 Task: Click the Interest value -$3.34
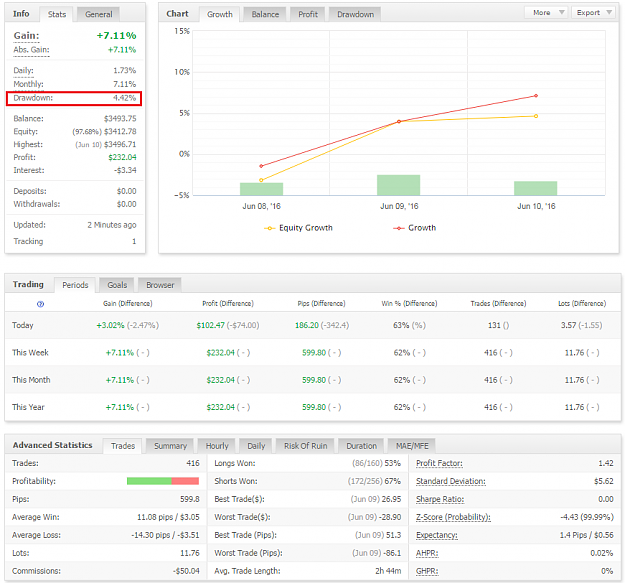click(125, 170)
